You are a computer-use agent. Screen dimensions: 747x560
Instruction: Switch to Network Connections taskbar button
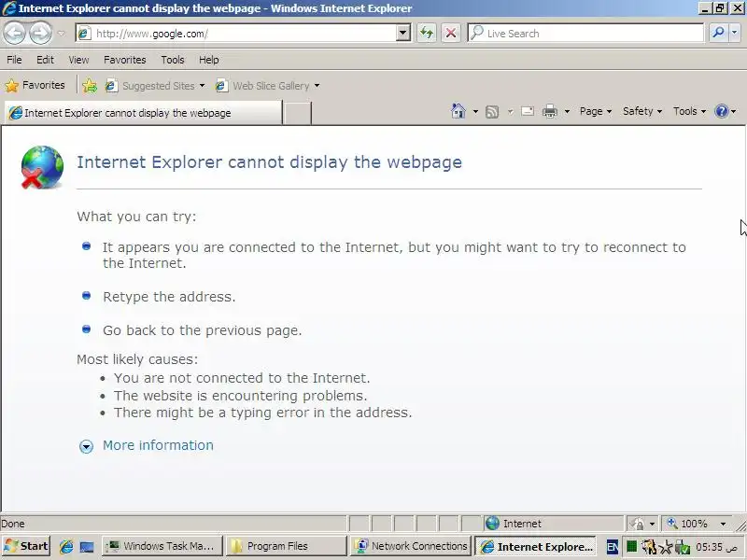click(411, 546)
